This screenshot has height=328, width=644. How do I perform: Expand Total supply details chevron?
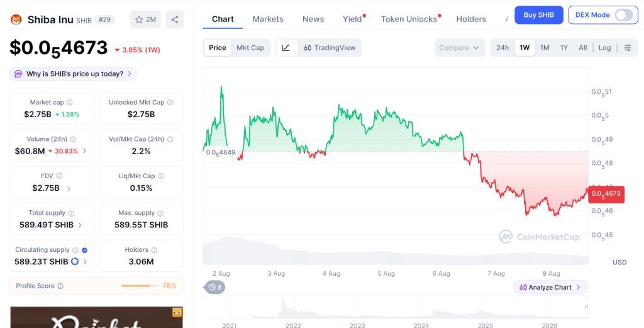[x=80, y=225]
